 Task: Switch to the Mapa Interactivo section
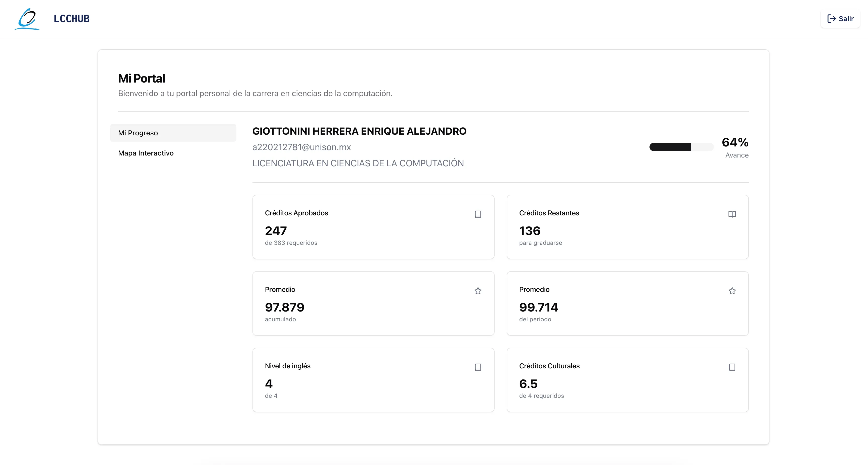[x=146, y=153]
